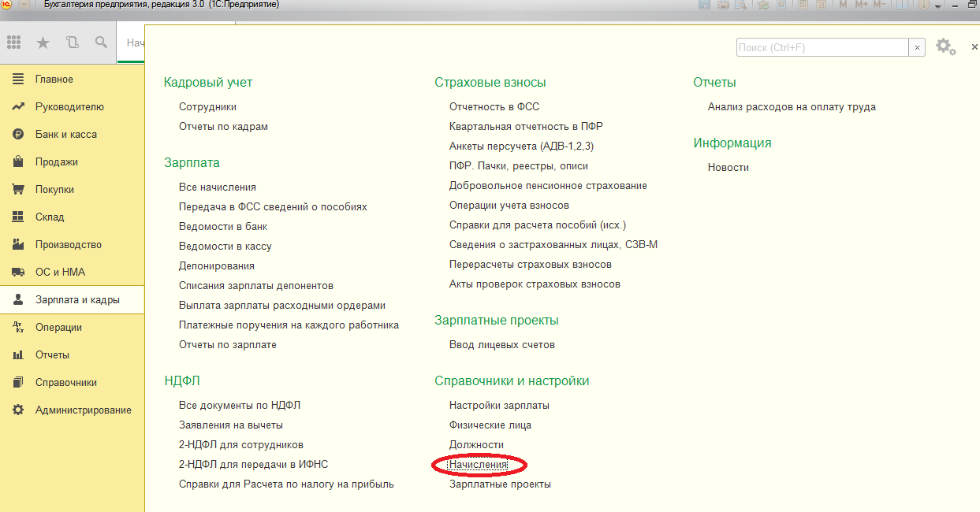Viewport: 980px width, 512px height.
Task: Open the ОС и НМА section
Action: pyautogui.click(x=73, y=273)
